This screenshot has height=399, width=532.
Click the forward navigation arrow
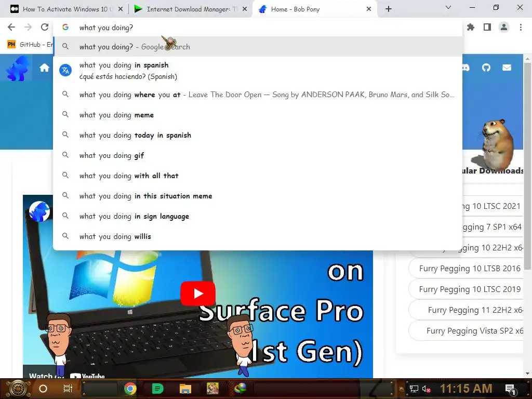click(x=28, y=27)
